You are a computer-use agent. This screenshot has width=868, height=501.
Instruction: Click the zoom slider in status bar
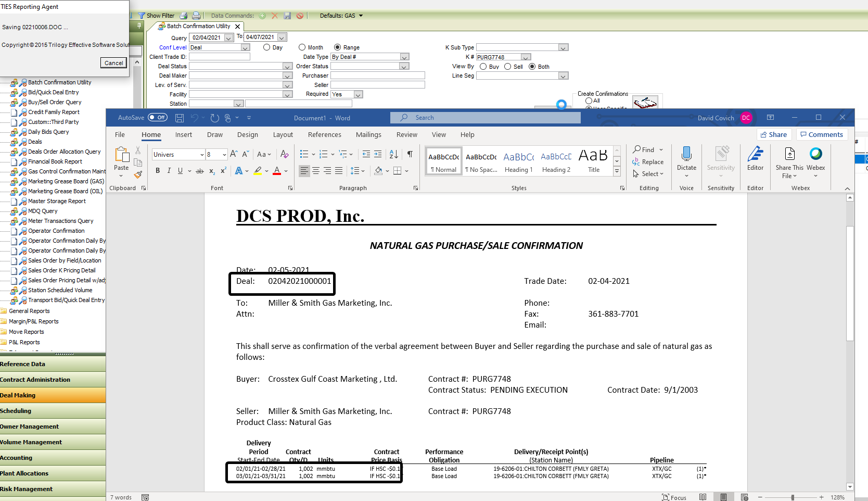tap(793, 497)
